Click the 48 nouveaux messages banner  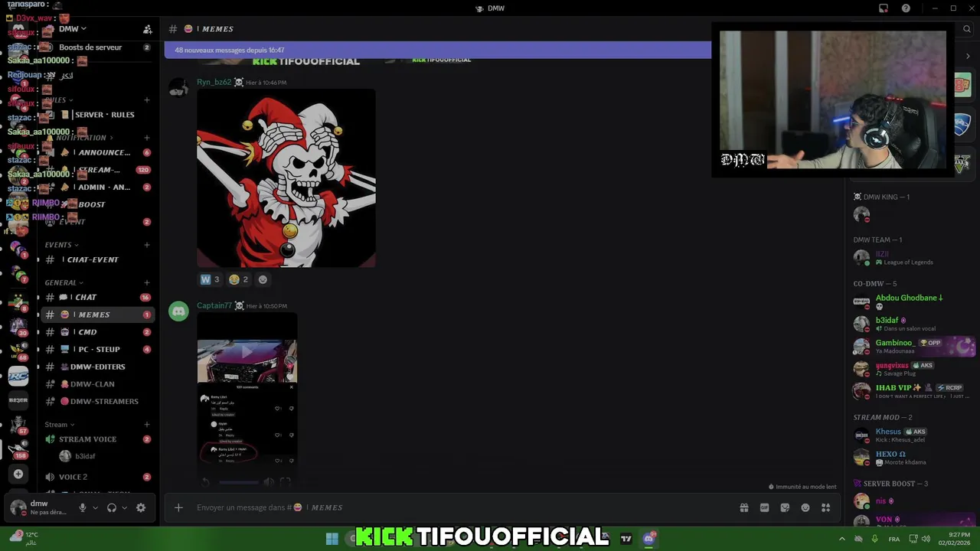point(438,51)
